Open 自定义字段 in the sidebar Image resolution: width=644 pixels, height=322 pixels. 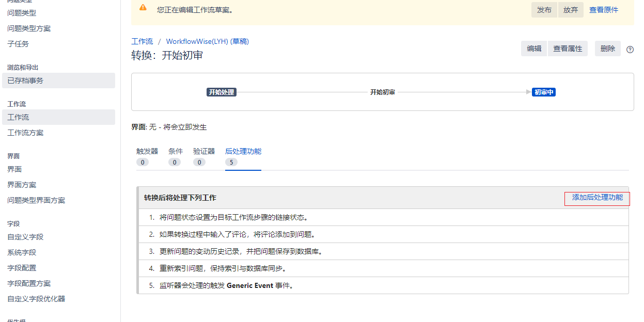(x=25, y=237)
